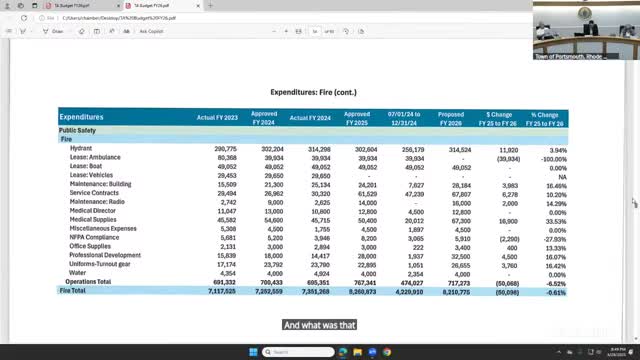Click the icon left of Ask Copilot

pos(127,31)
